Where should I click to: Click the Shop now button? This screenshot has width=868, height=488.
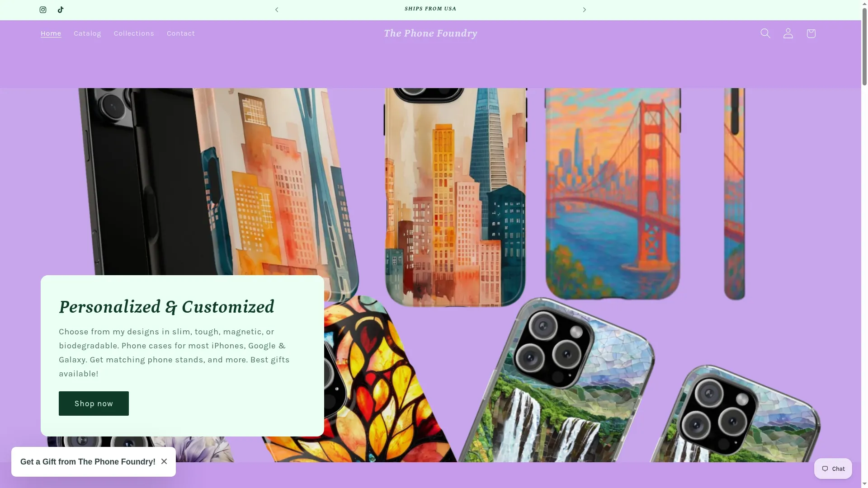[x=94, y=404]
